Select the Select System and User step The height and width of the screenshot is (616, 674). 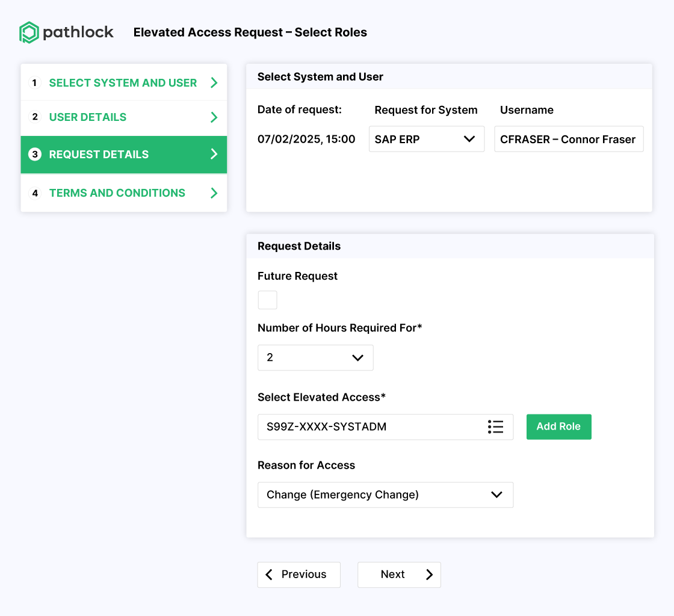click(123, 83)
